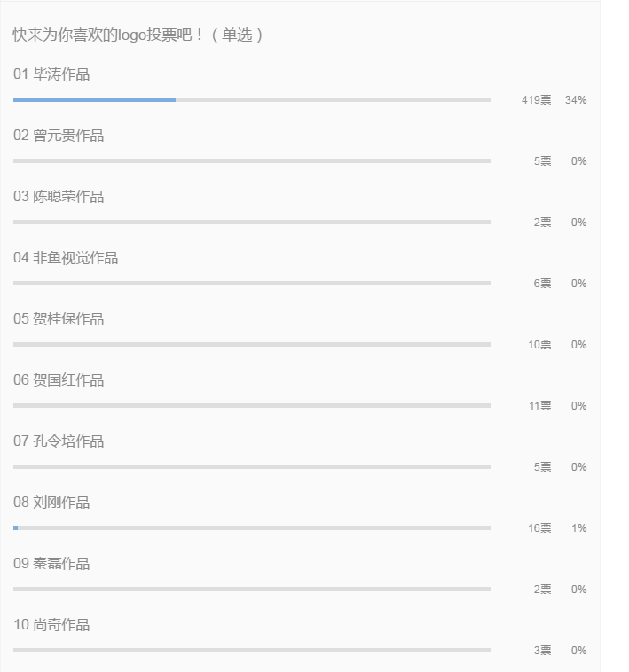
Task: Select the 09 秦磊作品 option
Action: [x=51, y=564]
